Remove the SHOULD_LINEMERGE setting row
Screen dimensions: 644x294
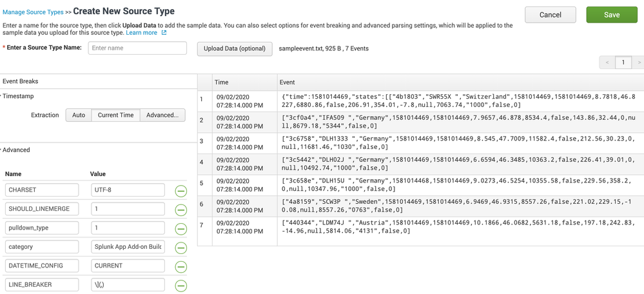pos(181,210)
